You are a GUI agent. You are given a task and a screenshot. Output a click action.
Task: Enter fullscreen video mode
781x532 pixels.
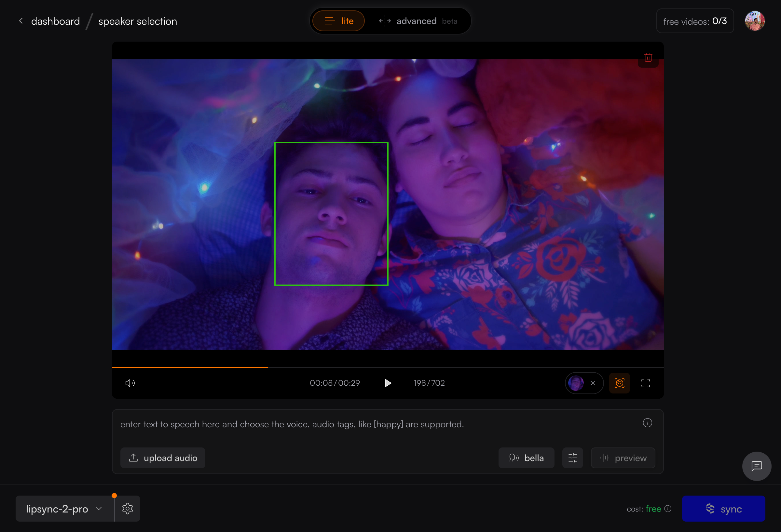click(645, 383)
